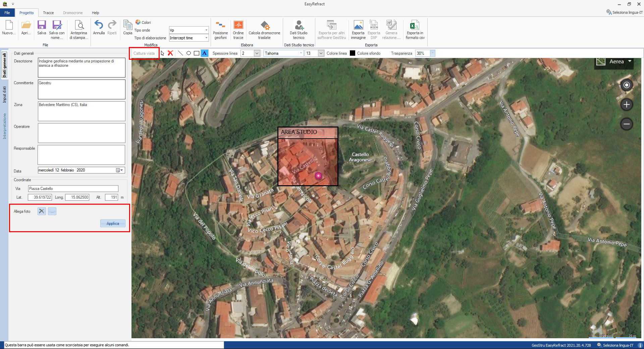Export map with Esporta immagine

[358, 30]
